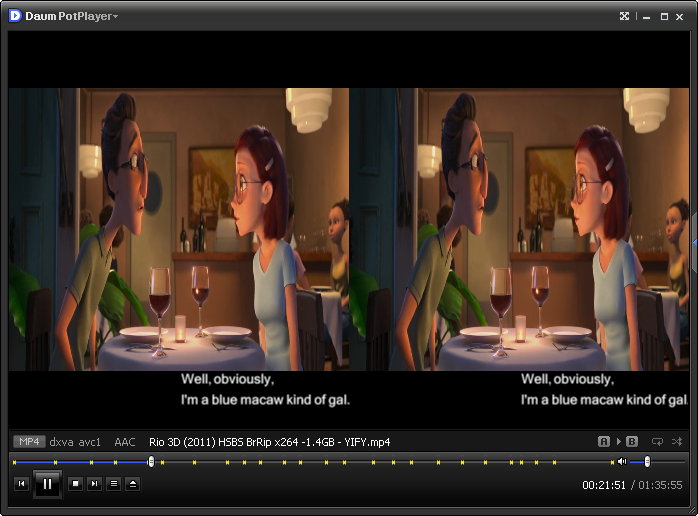Set A-B repeat start point A
Screen dimensions: 698x516
[x=604, y=441]
